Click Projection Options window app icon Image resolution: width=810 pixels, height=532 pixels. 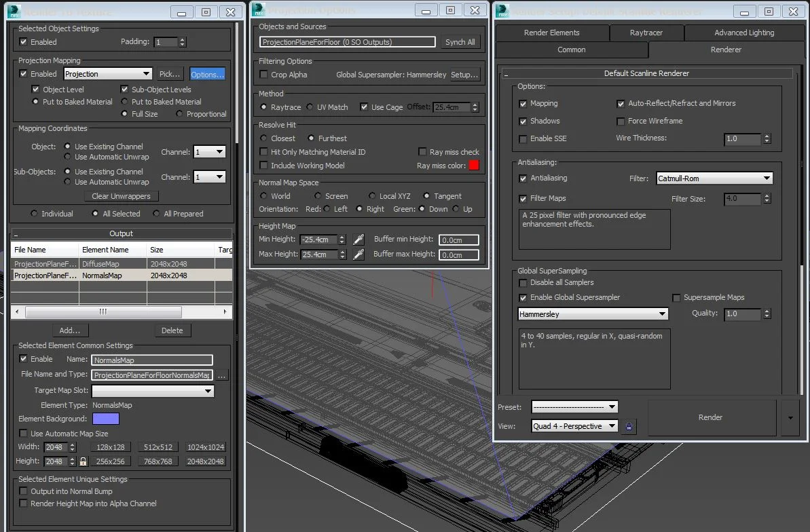click(x=259, y=9)
